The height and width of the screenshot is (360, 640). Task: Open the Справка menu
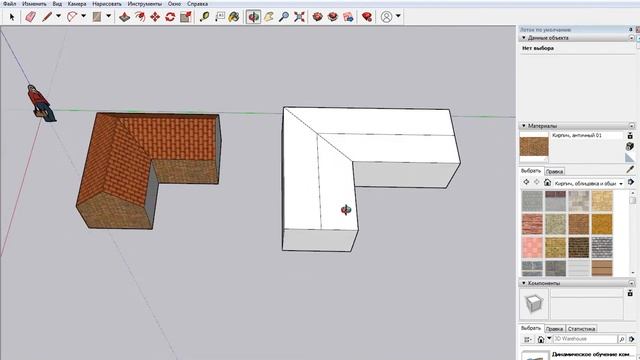(197, 4)
